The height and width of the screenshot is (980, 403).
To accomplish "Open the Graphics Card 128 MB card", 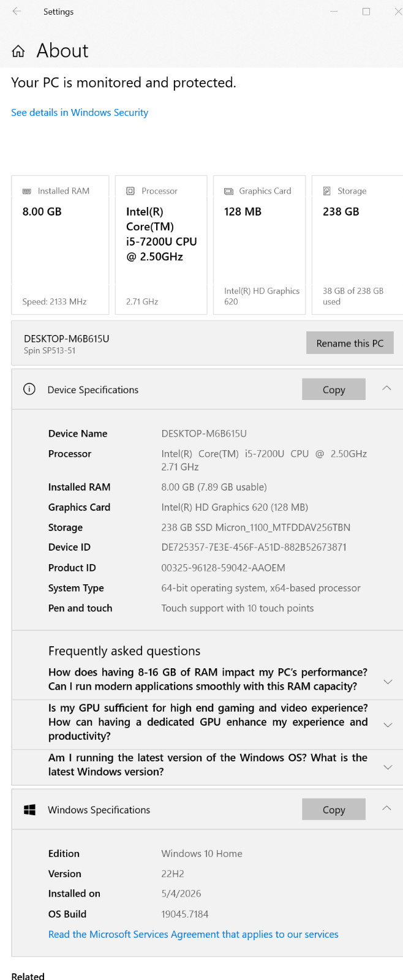I will coord(259,245).
